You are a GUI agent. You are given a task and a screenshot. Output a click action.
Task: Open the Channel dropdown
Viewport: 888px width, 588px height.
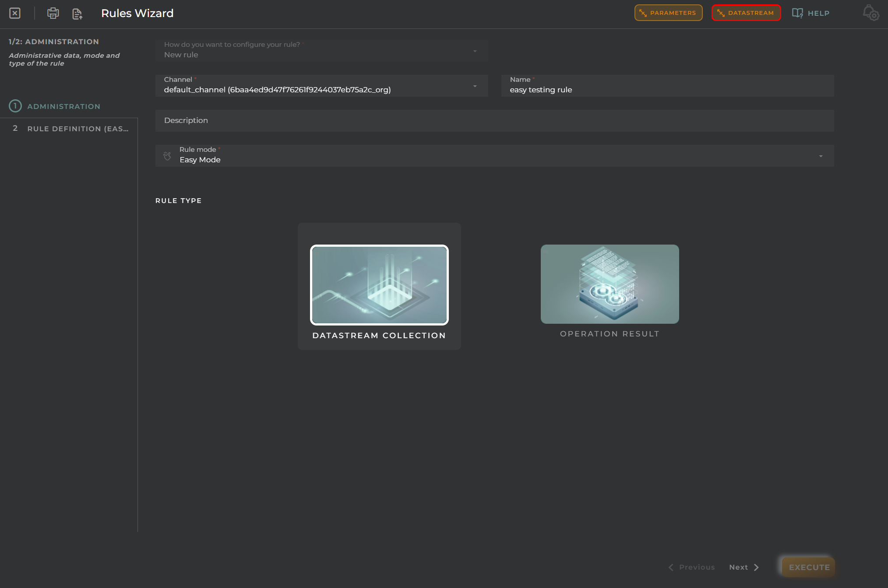(x=321, y=86)
